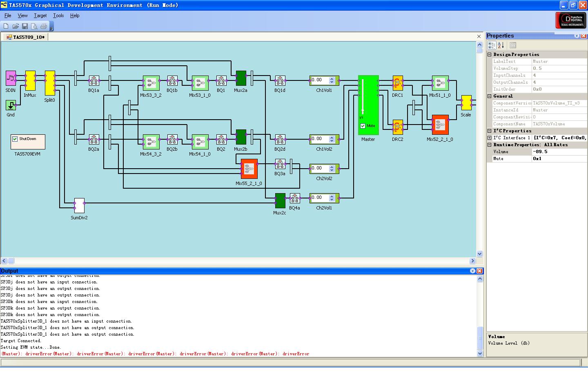Viewport: 588px width, 392px height.
Task: Click the DRC1 dynamic range compressor block
Action: (397, 83)
